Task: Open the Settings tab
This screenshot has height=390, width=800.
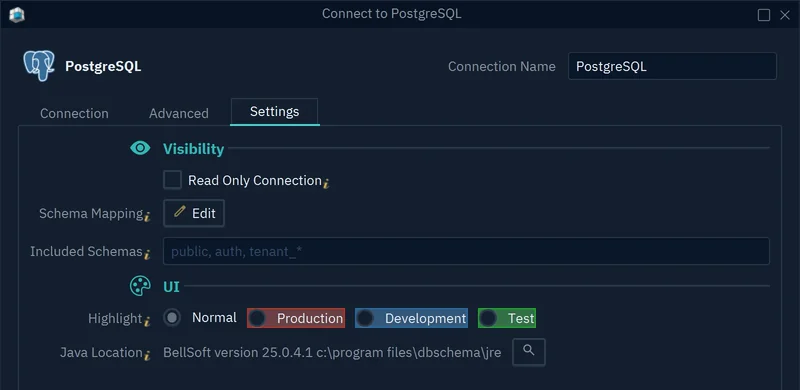Action: pyautogui.click(x=274, y=112)
